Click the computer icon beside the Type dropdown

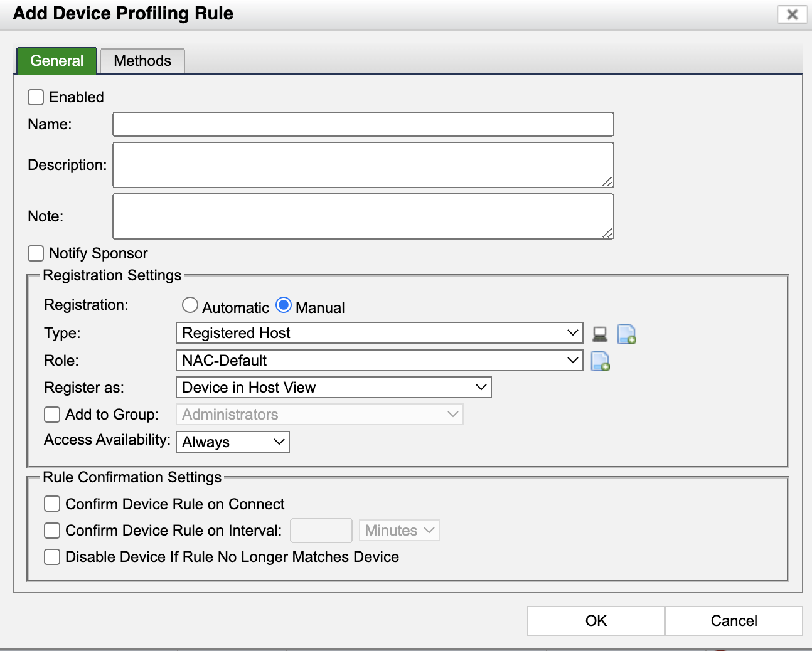pyautogui.click(x=600, y=334)
